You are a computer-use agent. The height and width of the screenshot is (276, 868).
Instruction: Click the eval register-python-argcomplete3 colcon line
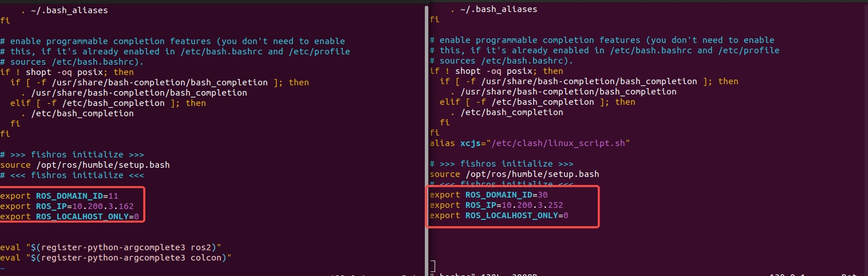[115, 258]
